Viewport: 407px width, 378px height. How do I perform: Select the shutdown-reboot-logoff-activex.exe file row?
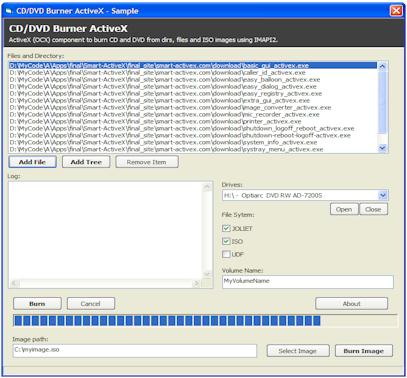(193, 135)
